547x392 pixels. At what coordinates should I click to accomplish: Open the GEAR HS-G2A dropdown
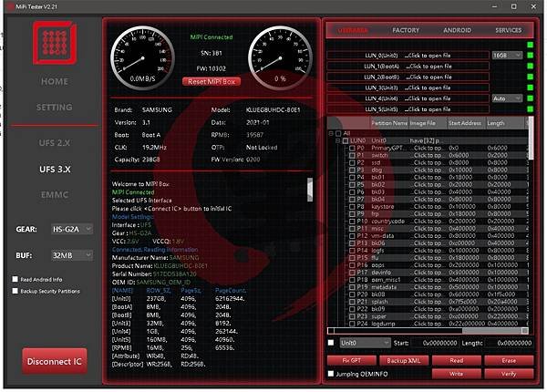point(72,229)
